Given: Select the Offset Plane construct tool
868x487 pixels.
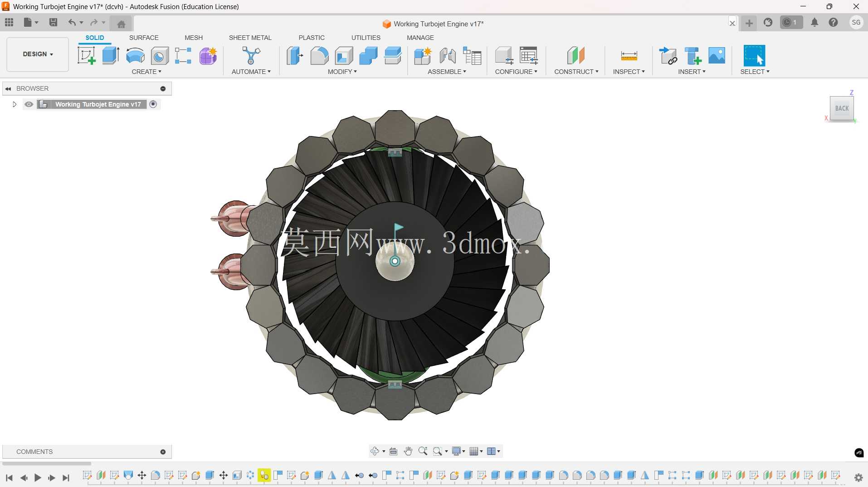Looking at the screenshot, I should tap(576, 56).
